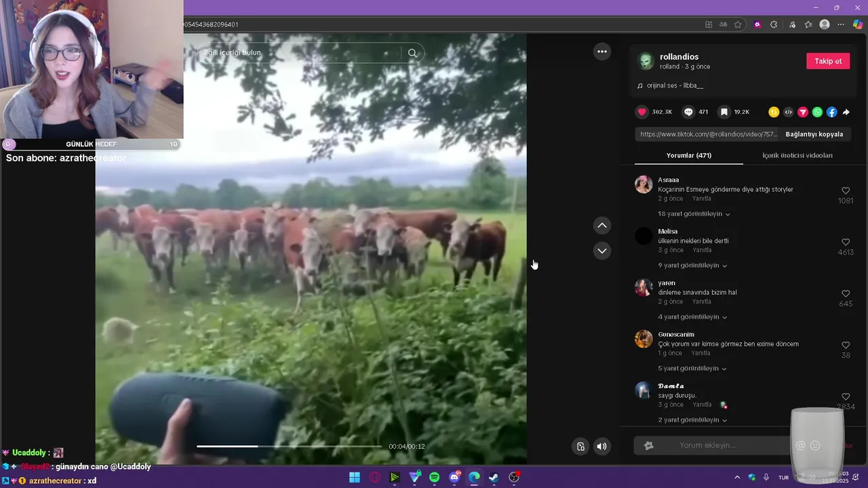868x488 pixels.
Task: Open the clipboard icon beside the volume button
Action: coord(580,446)
